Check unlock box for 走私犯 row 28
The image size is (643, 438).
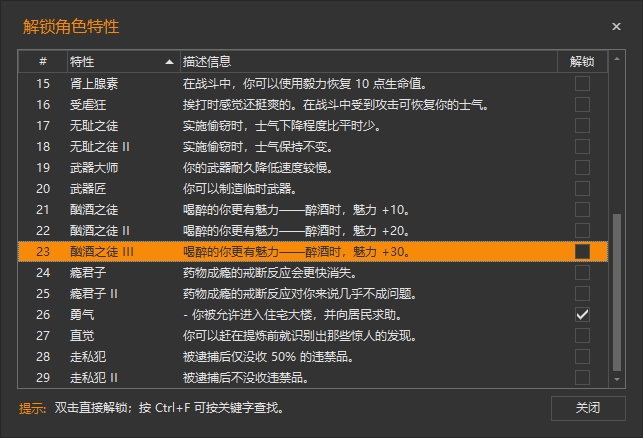click(582, 357)
